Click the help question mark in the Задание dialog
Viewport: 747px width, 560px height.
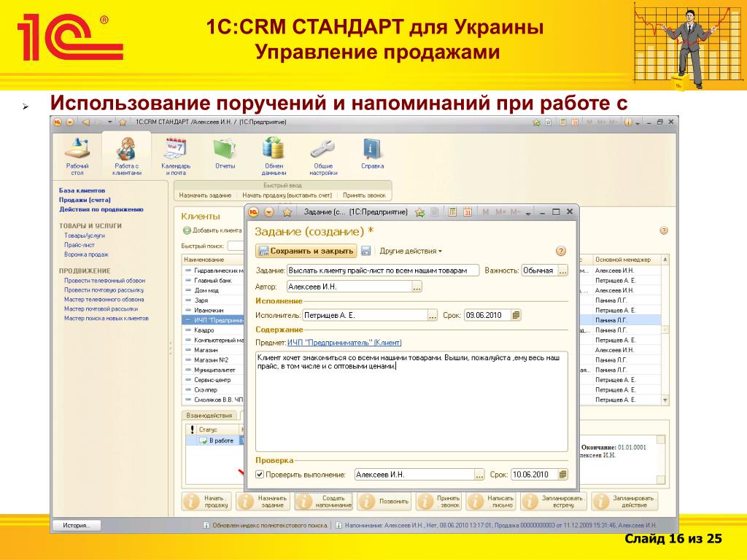[561, 251]
